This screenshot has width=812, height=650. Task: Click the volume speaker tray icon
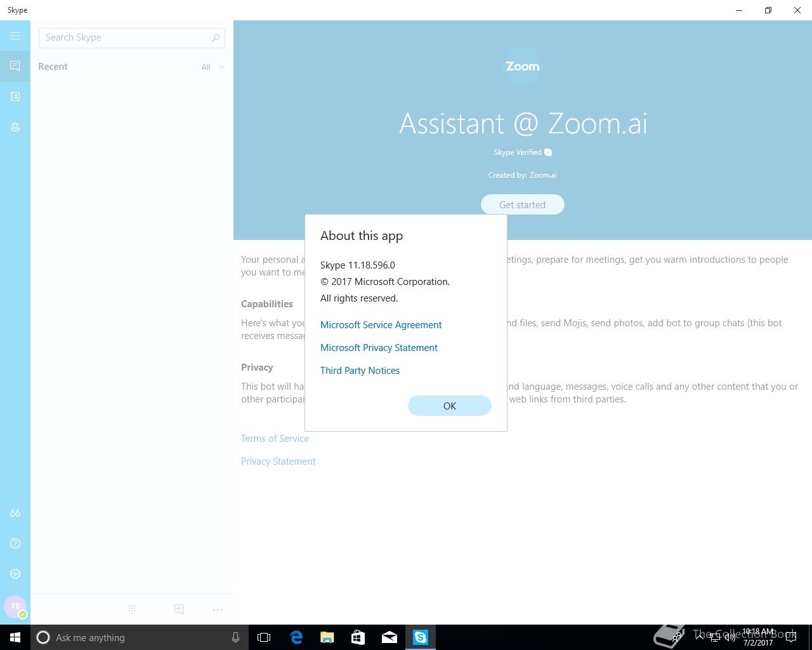point(730,637)
